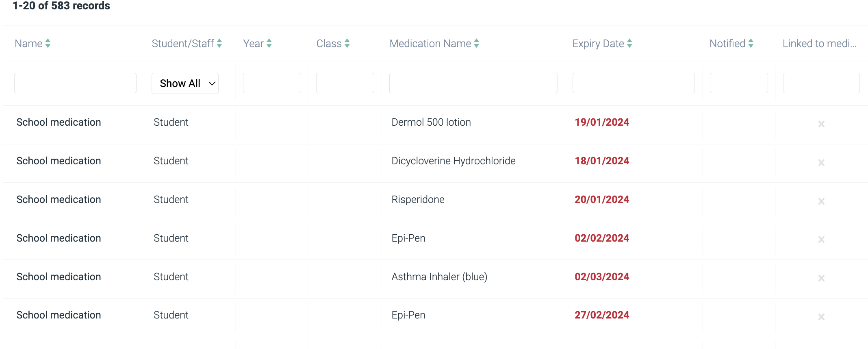Sort by Name column arrows
Viewport: 868px width, 349px height.
tap(48, 44)
